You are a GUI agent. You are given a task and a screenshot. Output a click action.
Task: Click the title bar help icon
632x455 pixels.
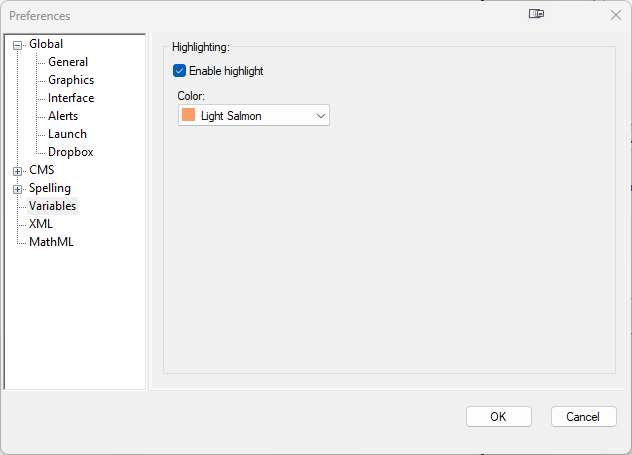point(538,15)
